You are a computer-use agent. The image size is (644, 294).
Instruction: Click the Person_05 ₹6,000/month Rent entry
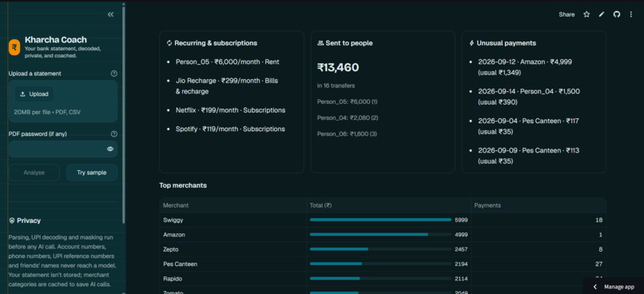[x=227, y=62]
